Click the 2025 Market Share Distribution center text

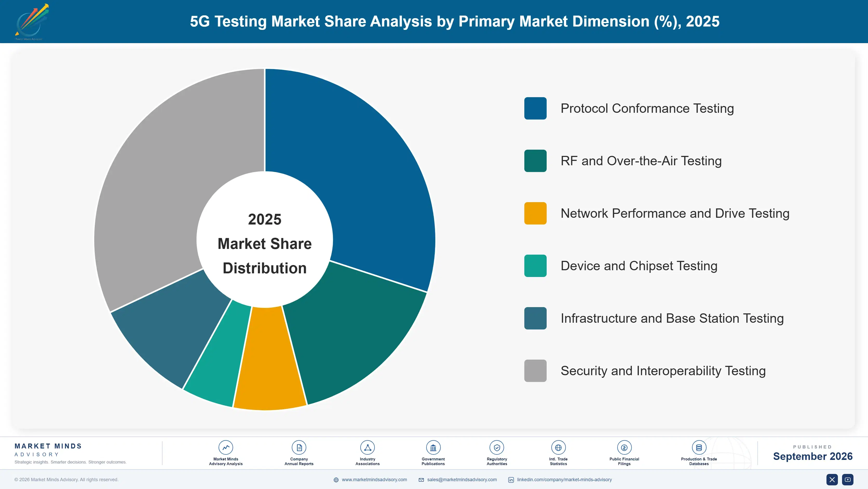coord(265,243)
